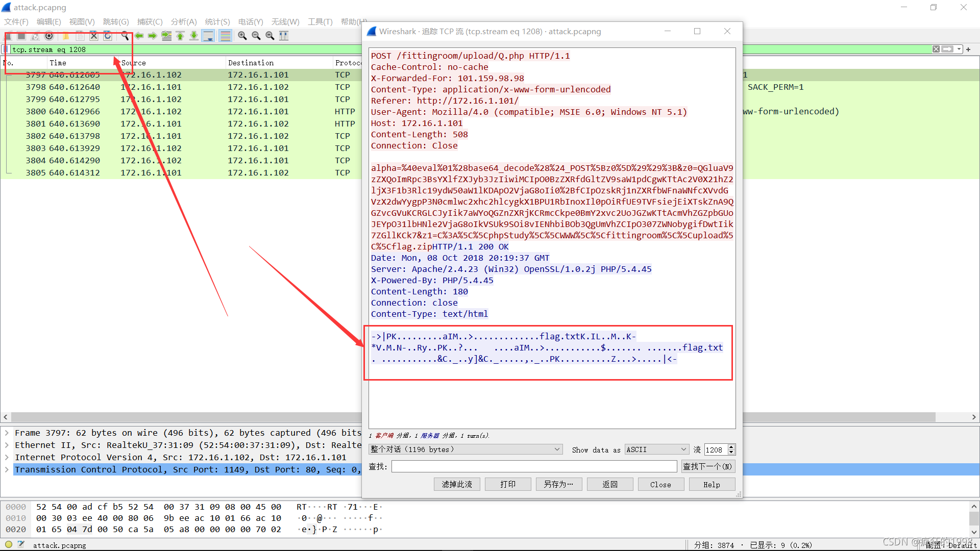The height and width of the screenshot is (551, 980).
Task: Open the Show data as ASCII dropdown
Action: tap(657, 449)
